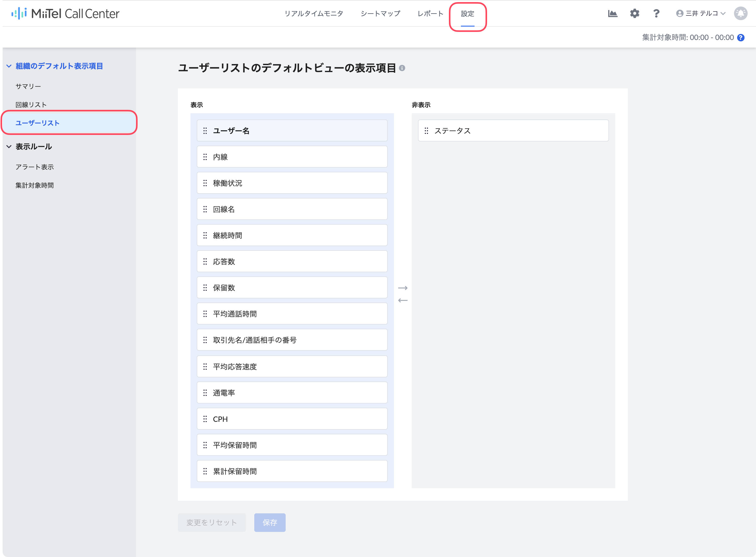Click the left arrow to move item to 表示
Image resolution: width=756 pixels, height=557 pixels.
pos(403,300)
